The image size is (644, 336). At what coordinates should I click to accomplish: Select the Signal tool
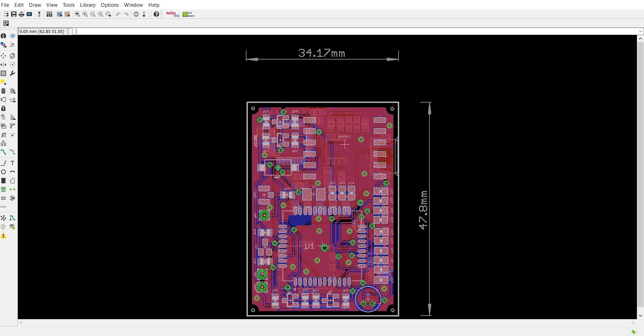[x=12, y=189]
